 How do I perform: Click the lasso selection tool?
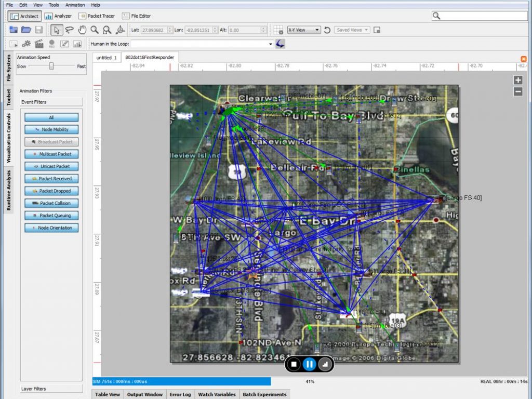click(69, 30)
